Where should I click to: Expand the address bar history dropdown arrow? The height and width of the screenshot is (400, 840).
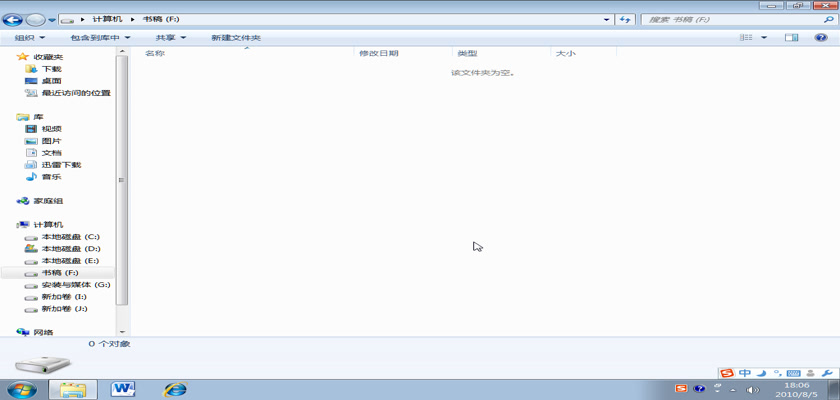click(607, 19)
